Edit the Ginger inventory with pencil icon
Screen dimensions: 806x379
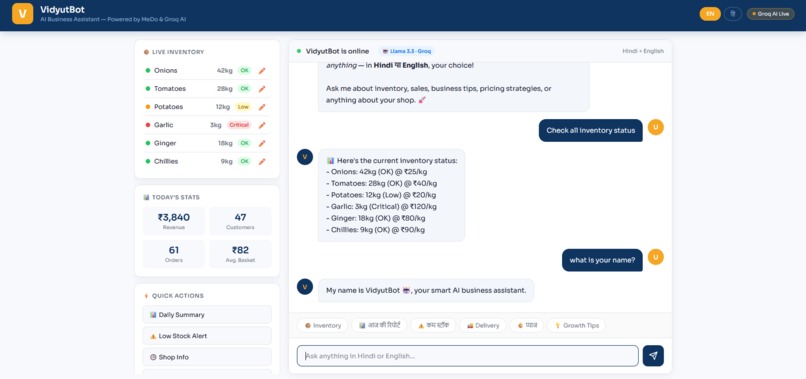click(x=262, y=143)
